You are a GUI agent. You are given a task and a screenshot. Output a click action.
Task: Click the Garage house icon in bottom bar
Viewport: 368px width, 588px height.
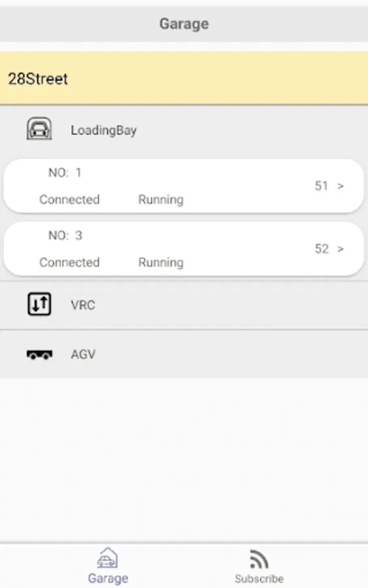(x=108, y=558)
